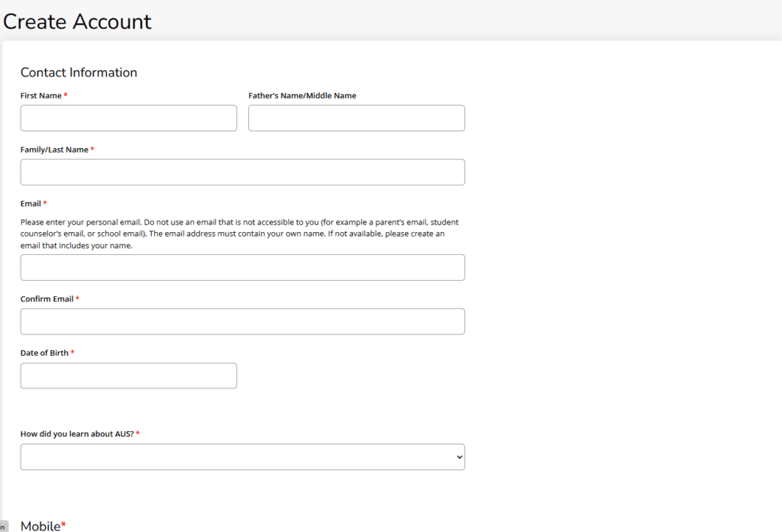Click the 'Confirm Email' label
The image size is (782, 532).
click(x=47, y=298)
